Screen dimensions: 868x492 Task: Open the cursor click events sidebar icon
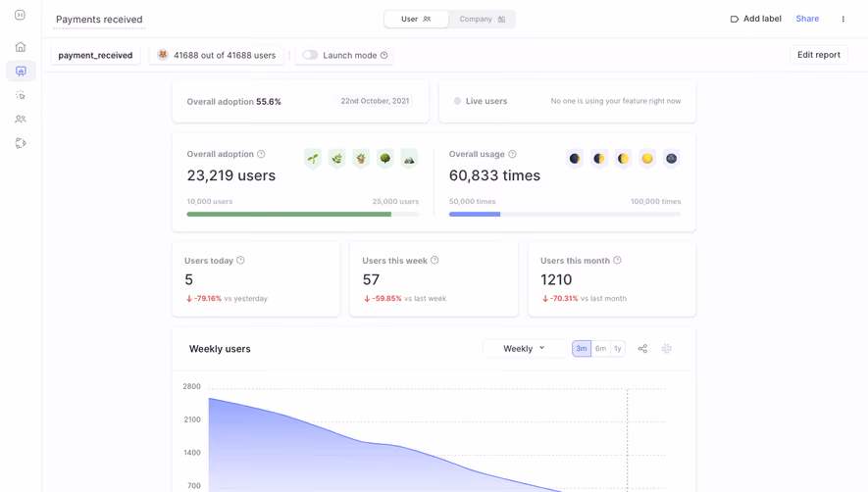[21, 95]
